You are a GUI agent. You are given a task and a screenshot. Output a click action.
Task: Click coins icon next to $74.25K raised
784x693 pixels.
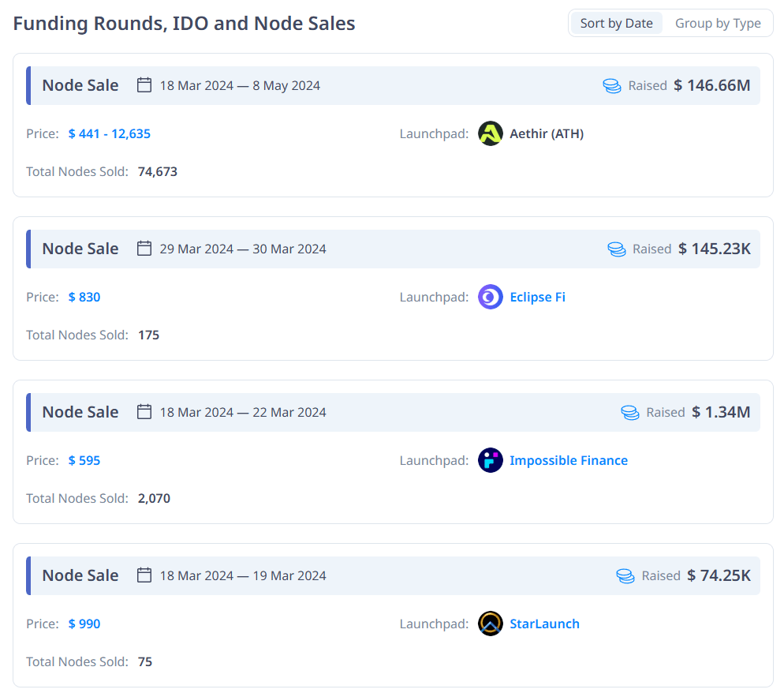pyautogui.click(x=625, y=575)
